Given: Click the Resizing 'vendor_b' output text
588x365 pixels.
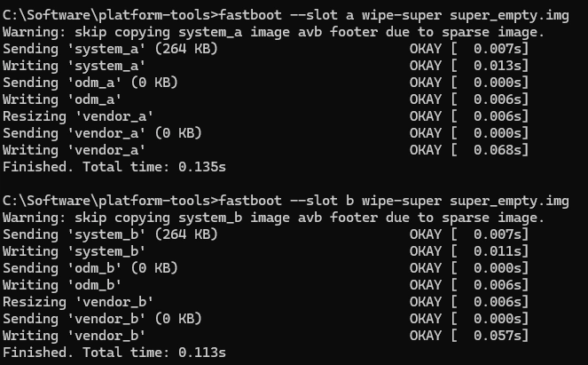Looking at the screenshot, I should click(x=78, y=302).
